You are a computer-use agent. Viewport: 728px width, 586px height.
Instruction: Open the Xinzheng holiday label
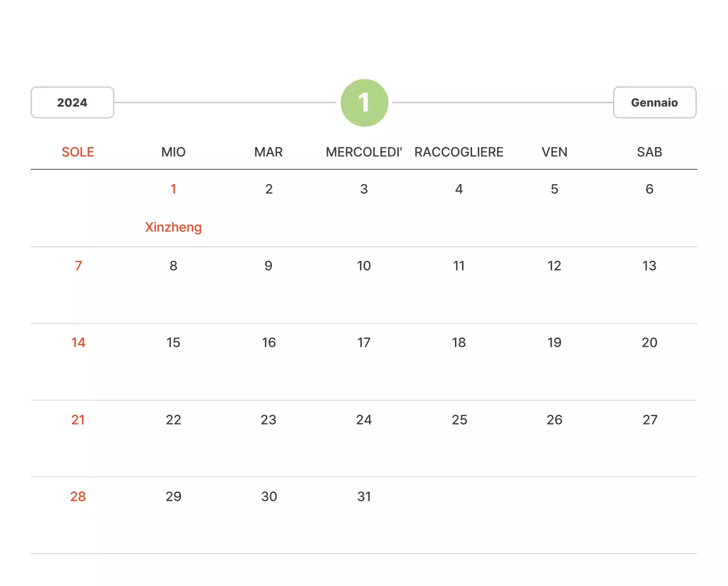173,227
